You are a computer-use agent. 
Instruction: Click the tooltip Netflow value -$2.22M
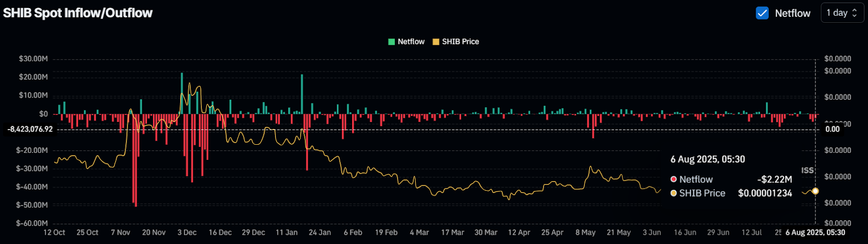[774, 179]
